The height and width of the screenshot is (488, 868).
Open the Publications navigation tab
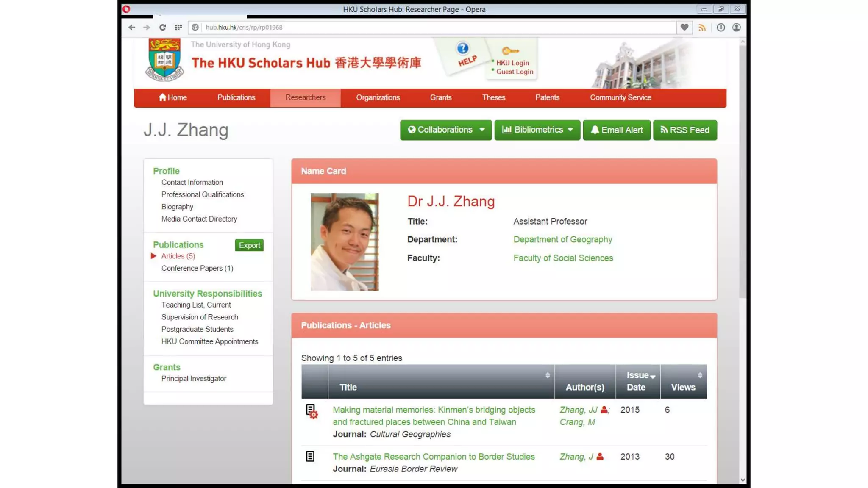click(x=236, y=97)
